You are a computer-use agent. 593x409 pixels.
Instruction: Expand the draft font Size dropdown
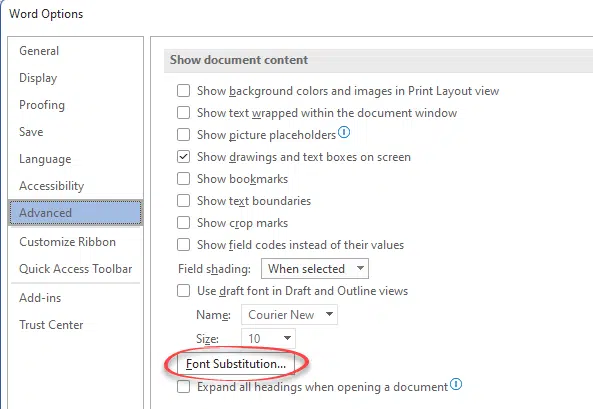coord(268,338)
